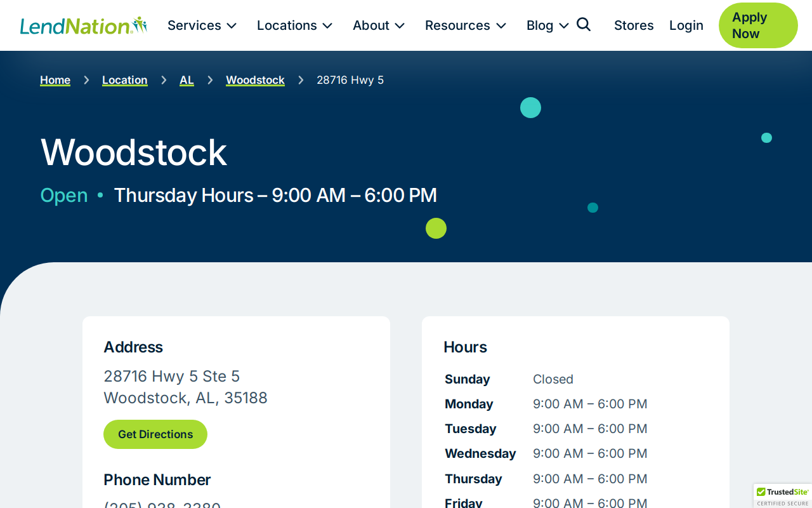Click the Address heading

pos(133,347)
